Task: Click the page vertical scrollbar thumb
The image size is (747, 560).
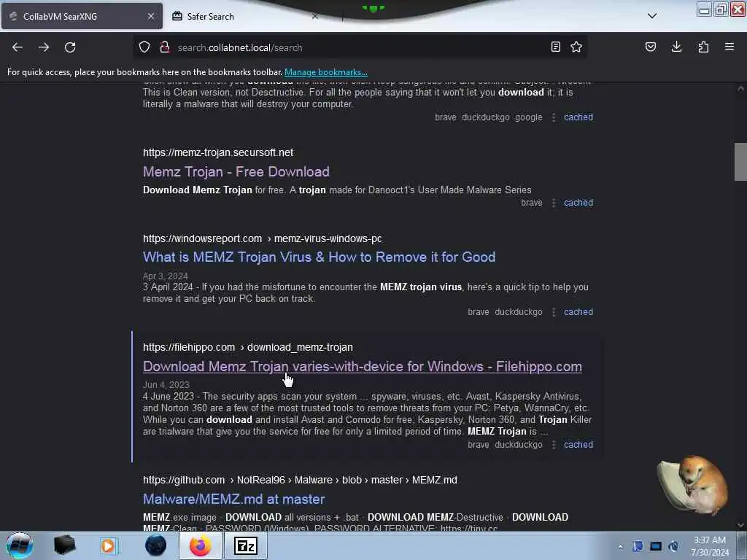Action: coord(740,162)
